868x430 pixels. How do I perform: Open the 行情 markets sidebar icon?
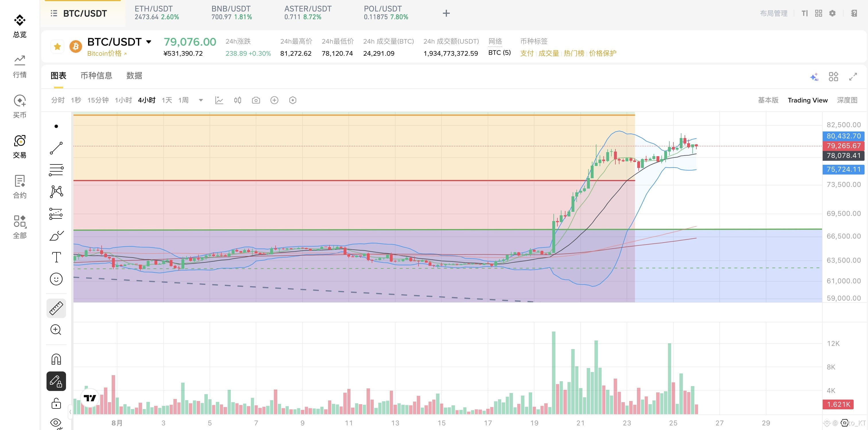coord(20,66)
